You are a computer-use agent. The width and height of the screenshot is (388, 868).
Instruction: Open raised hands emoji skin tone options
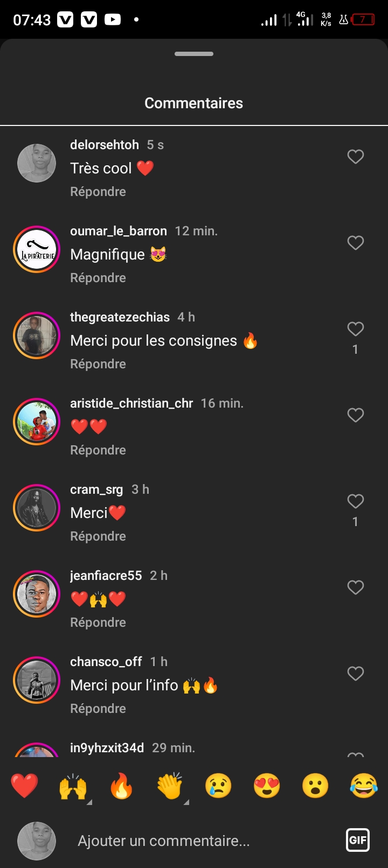coord(89,802)
